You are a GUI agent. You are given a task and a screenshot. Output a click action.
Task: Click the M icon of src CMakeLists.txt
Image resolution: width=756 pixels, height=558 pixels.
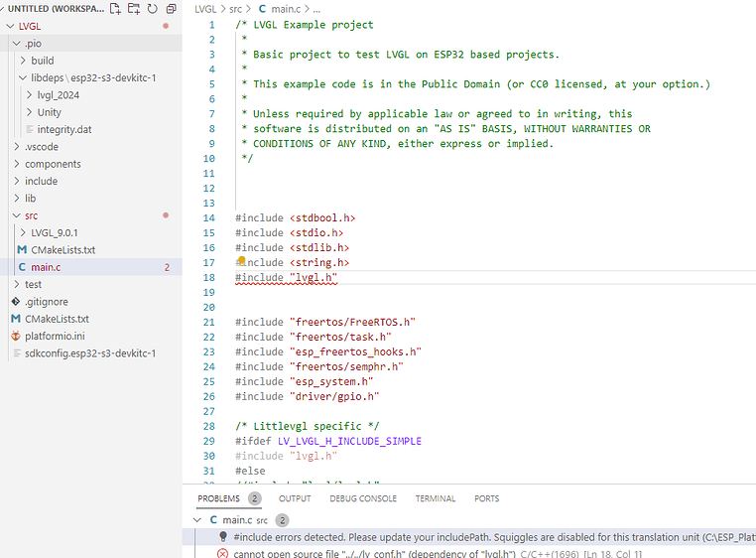point(22,249)
